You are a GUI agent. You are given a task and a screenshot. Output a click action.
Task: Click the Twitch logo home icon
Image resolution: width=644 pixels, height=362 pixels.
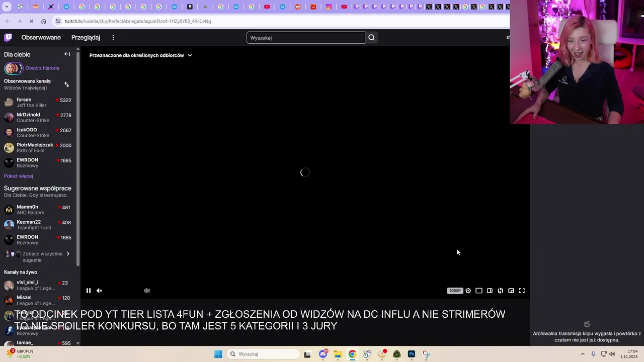(8, 37)
